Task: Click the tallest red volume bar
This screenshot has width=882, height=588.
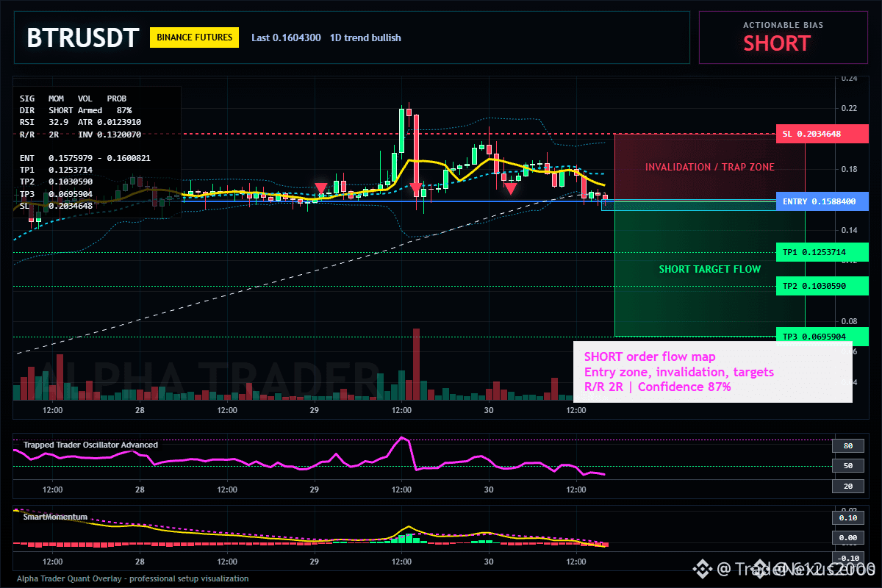Action: [416, 364]
